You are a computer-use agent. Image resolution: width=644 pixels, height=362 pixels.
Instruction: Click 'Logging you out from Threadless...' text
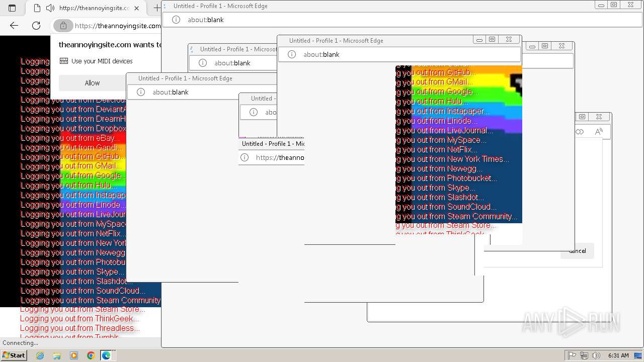click(x=80, y=328)
